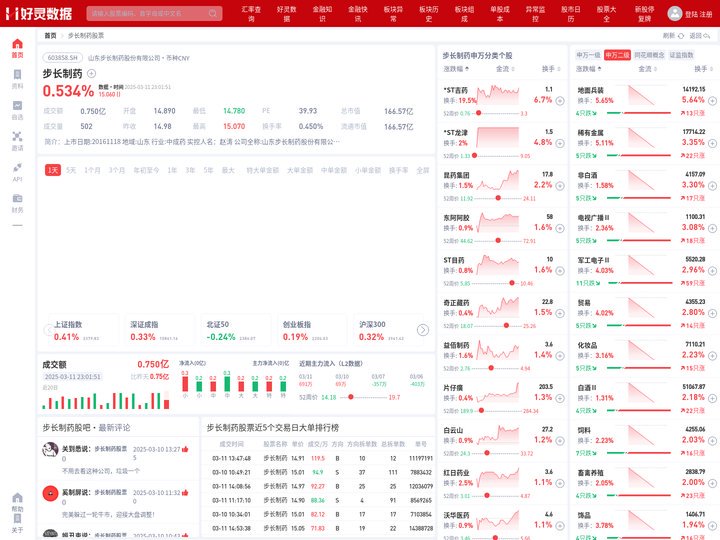The height and width of the screenshot is (540, 720).
Task: Open 汇率查询 in top navigation
Action: (251, 14)
